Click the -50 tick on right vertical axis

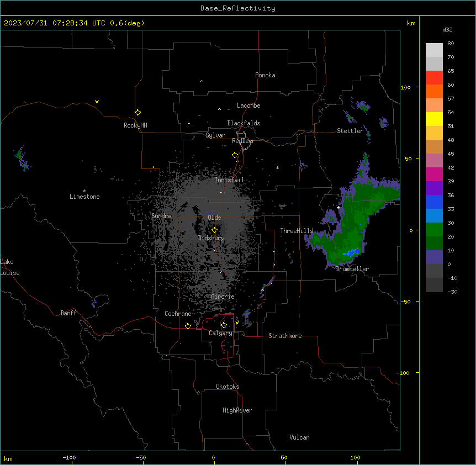(x=405, y=302)
